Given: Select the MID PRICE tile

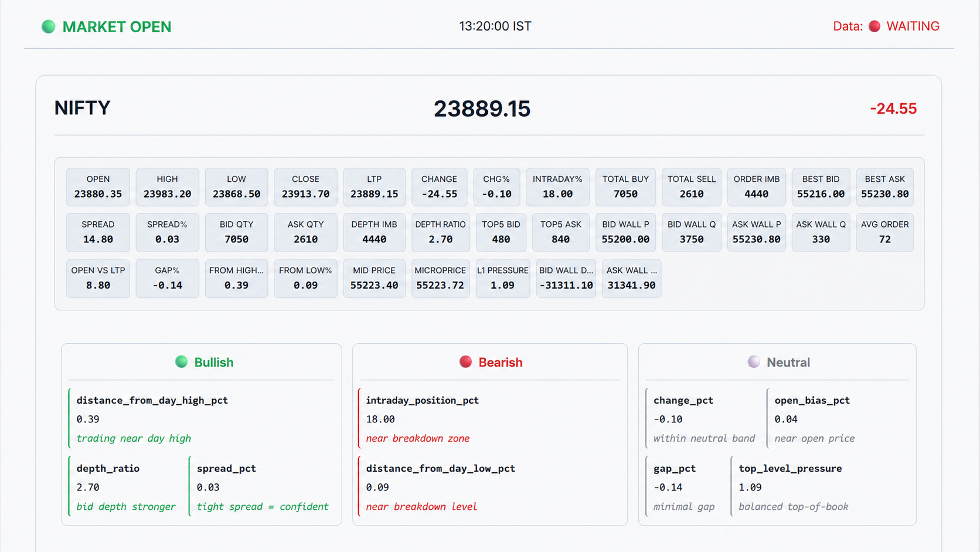Looking at the screenshot, I should coord(374,279).
